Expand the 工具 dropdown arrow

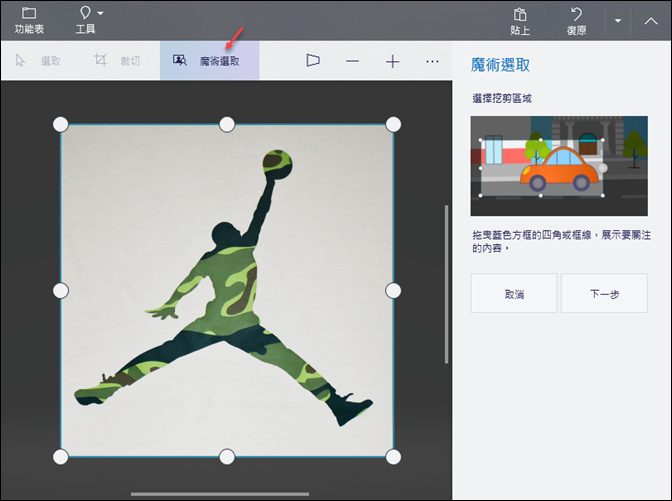pyautogui.click(x=100, y=13)
